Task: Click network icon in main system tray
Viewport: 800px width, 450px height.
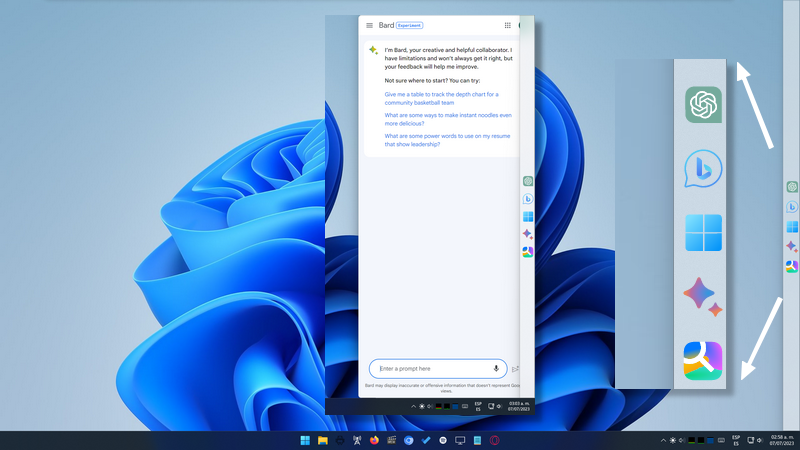Action: pyautogui.click(x=751, y=440)
